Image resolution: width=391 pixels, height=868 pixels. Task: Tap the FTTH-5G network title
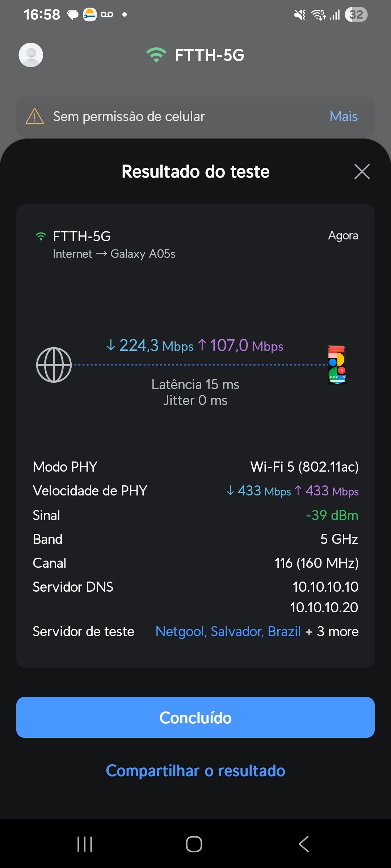[209, 55]
